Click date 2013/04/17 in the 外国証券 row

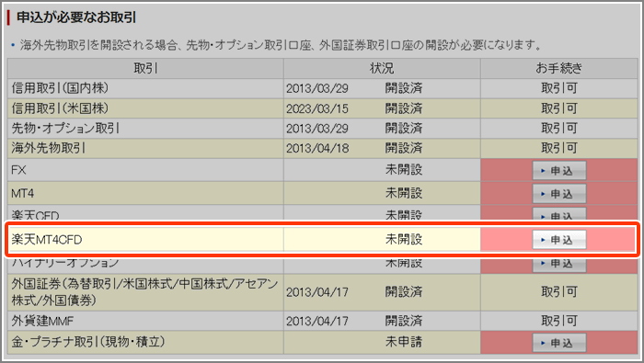317,292
